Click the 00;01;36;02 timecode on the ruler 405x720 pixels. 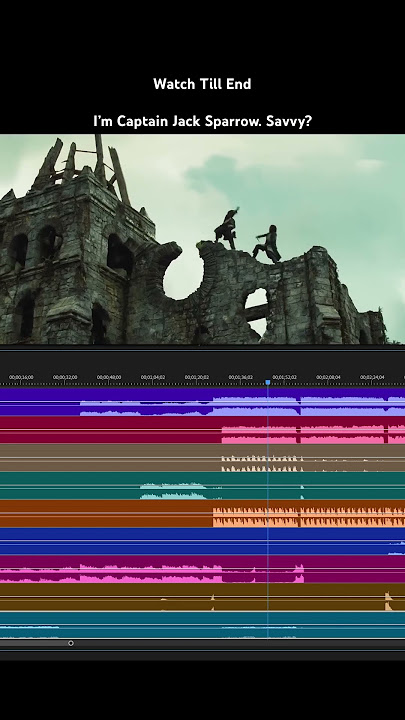[x=241, y=377]
